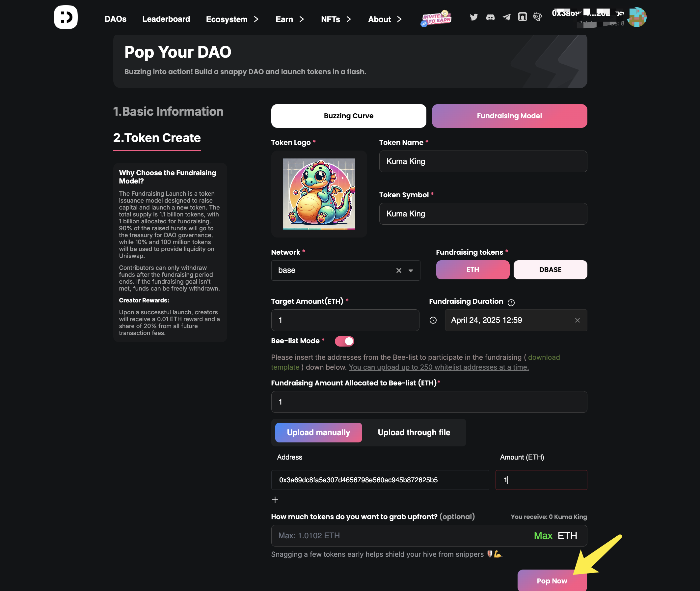The height and width of the screenshot is (591, 700).
Task: Click the Invite to Earn badge
Action: click(x=436, y=18)
